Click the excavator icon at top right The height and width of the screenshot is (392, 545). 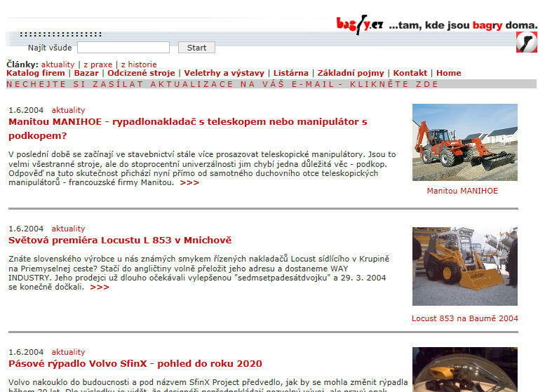point(527,42)
